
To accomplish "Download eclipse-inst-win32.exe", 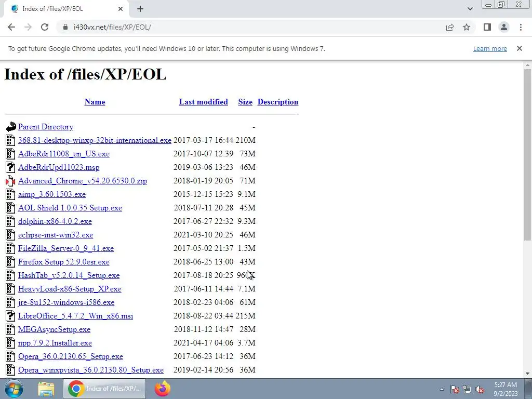I will coord(56,235).
